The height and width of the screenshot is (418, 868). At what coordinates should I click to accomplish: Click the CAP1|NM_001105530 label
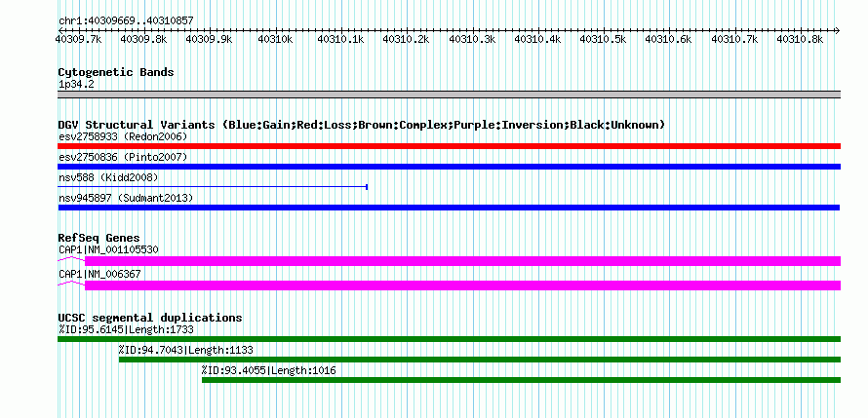(108, 249)
